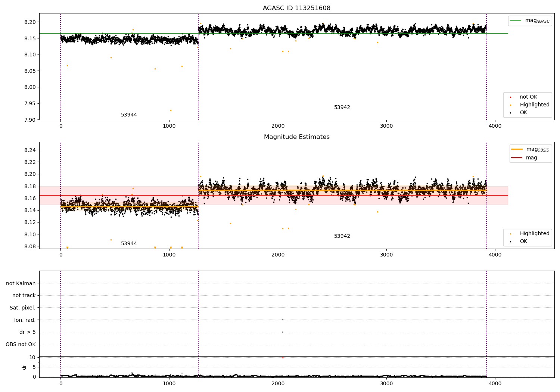The height and width of the screenshot is (392, 560).
Task: Click the 'not Kalman' row label
Action: [21, 284]
